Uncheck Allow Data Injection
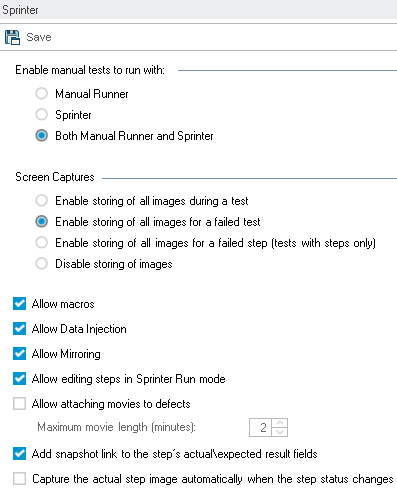The height and width of the screenshot is (499, 397). (x=19, y=329)
